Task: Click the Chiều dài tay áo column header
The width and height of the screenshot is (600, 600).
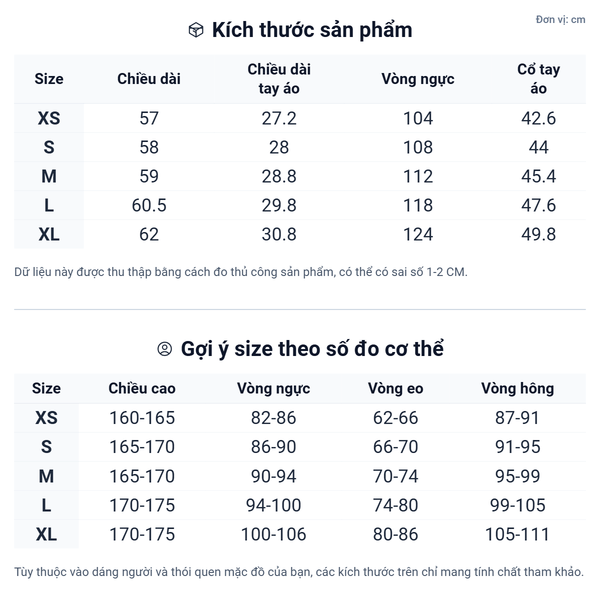Action: coord(279,79)
